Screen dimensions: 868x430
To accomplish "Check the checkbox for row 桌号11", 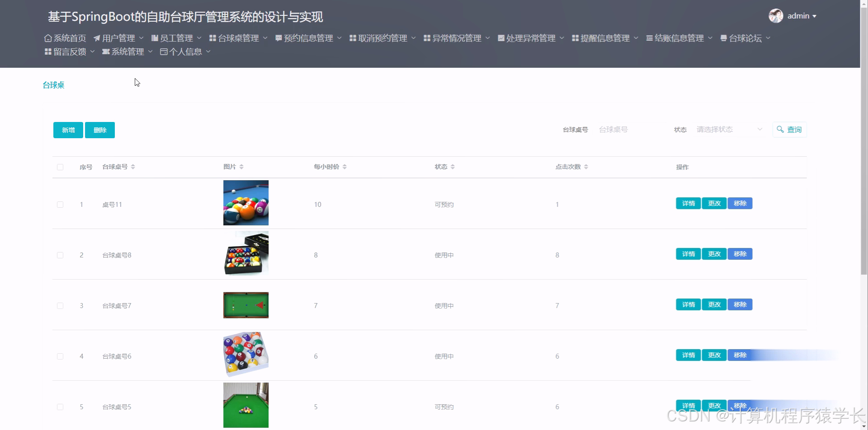I will point(60,204).
